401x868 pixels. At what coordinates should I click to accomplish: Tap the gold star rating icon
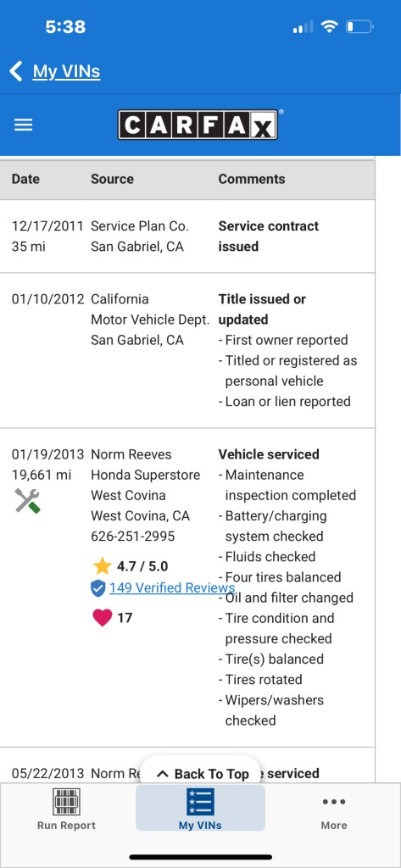102,566
